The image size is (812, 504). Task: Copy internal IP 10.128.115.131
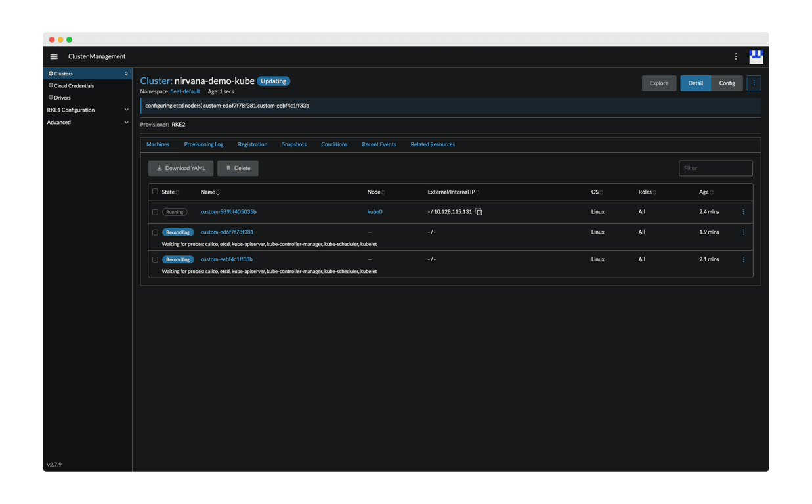click(479, 212)
